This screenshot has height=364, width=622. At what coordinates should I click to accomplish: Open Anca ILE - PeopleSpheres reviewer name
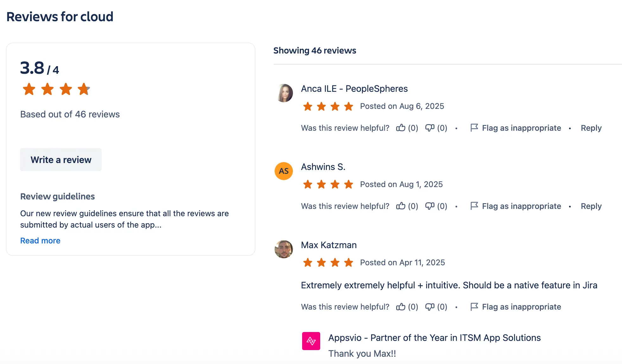tap(354, 89)
